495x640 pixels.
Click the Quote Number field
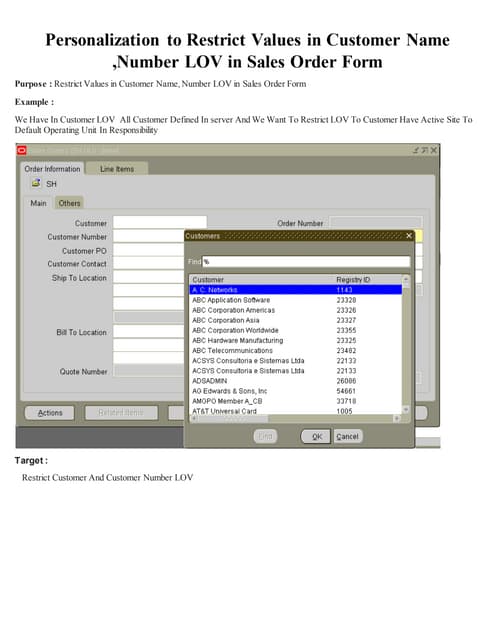(x=149, y=371)
